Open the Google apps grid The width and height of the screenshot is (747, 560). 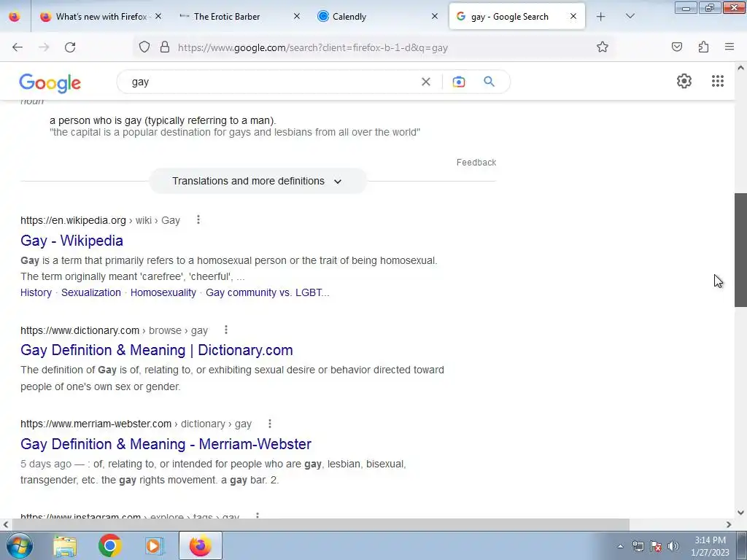[x=718, y=81]
